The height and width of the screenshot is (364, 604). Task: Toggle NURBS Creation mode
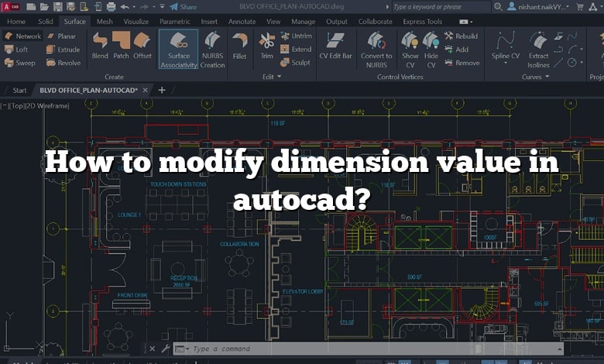(213, 50)
